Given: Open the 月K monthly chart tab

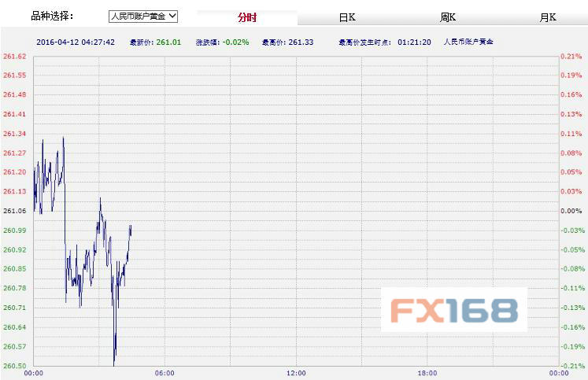Looking at the screenshot, I should [548, 17].
